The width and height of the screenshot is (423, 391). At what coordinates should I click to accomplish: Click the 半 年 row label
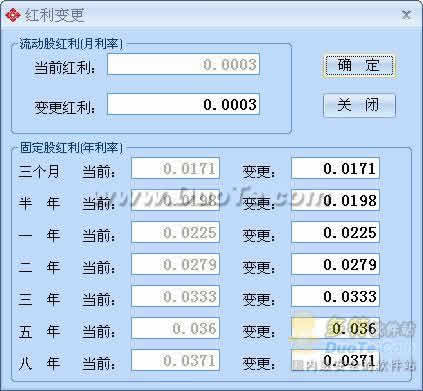tap(39, 203)
